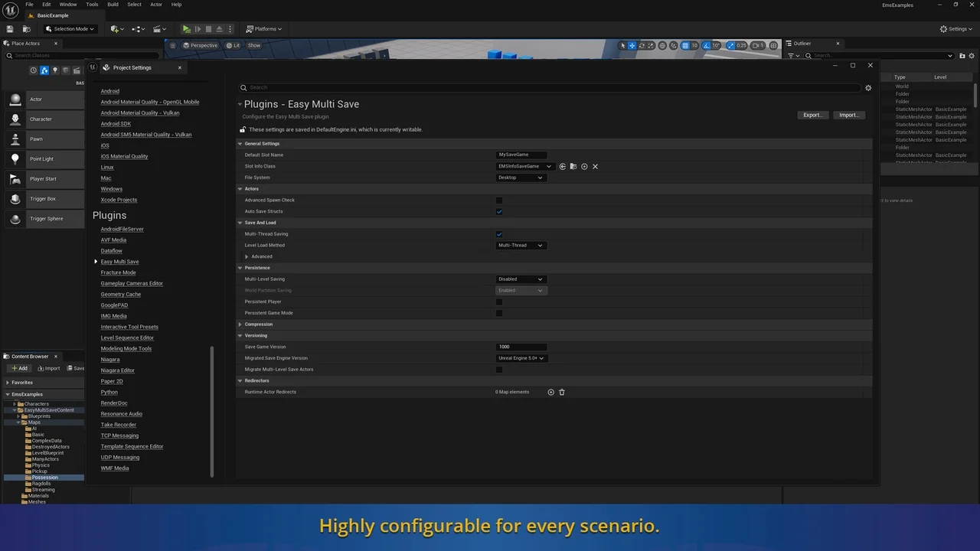Enable the Persistent Player checkbox
Image resolution: width=980 pixels, height=551 pixels.
[x=499, y=302]
